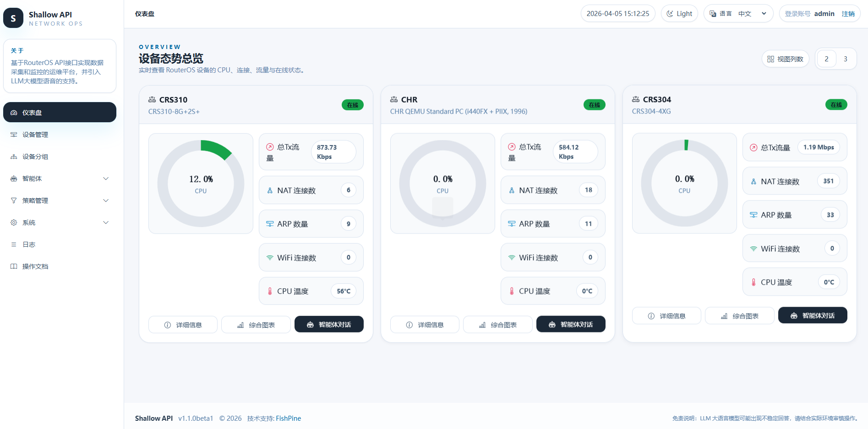Click the NAT connections icon in CHR card

click(x=512, y=190)
